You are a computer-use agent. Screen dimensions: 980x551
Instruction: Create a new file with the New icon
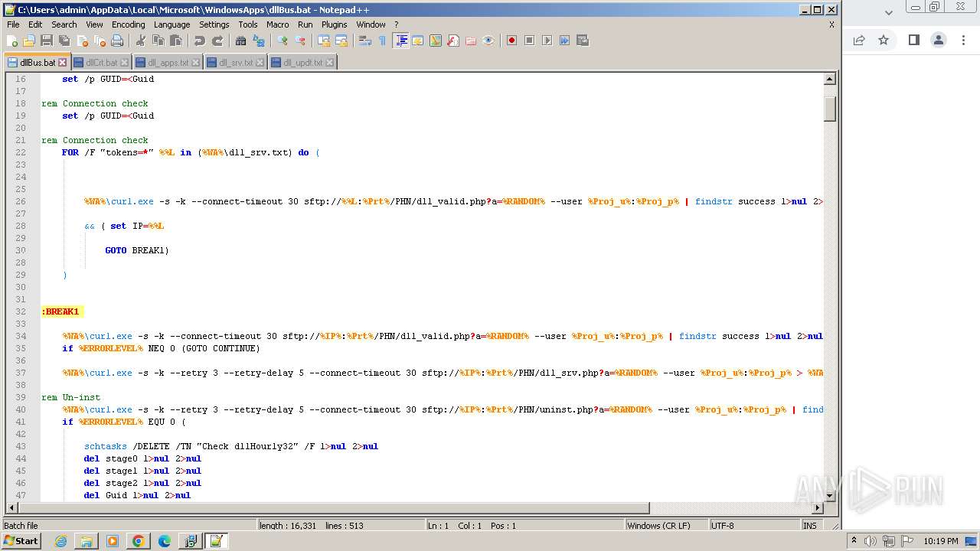click(12, 41)
